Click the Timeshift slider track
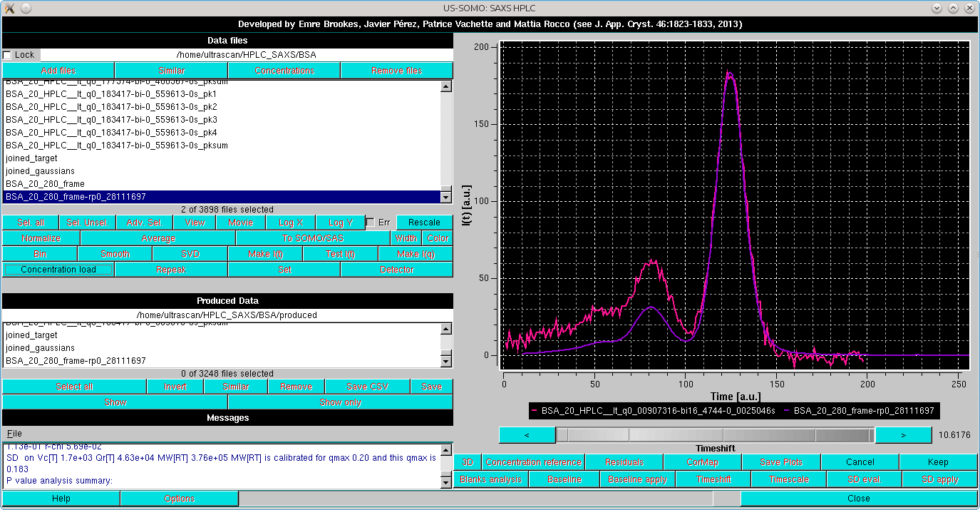 pos(715,434)
